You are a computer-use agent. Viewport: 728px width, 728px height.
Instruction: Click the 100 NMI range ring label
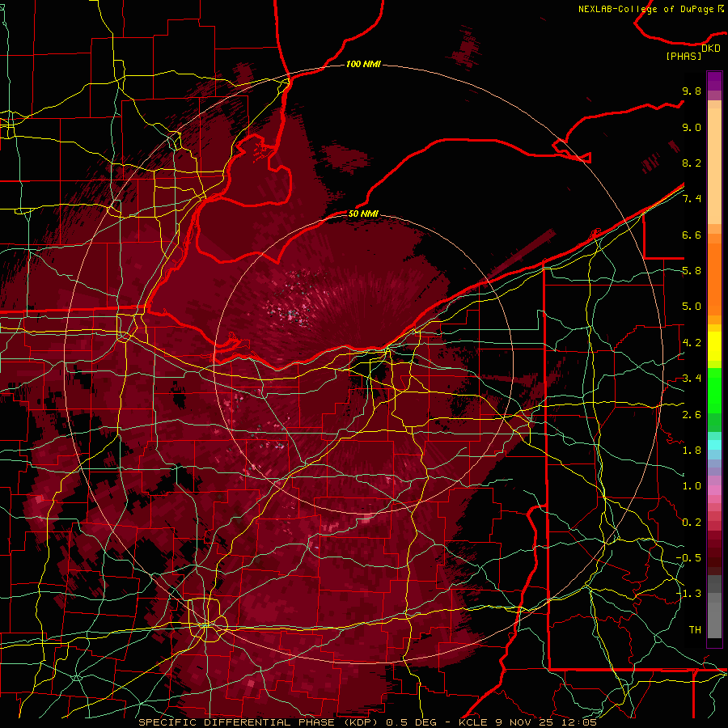click(x=363, y=64)
